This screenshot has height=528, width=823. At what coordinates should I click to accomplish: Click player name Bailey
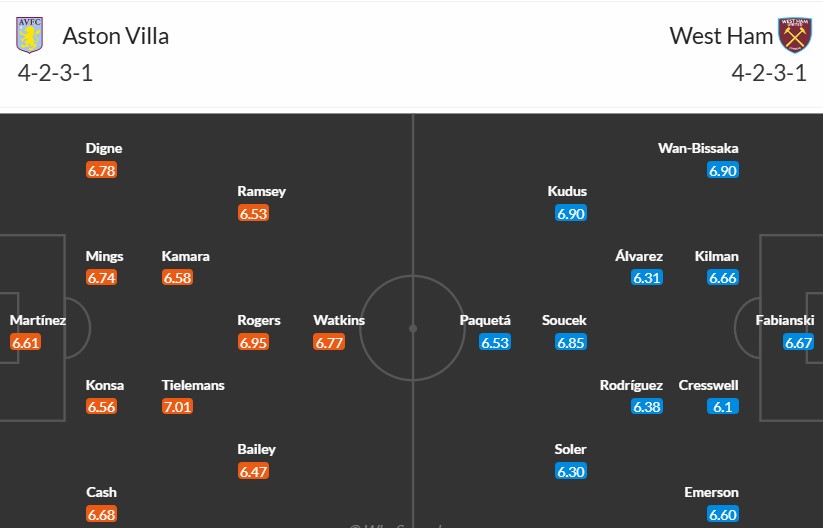pyautogui.click(x=256, y=450)
